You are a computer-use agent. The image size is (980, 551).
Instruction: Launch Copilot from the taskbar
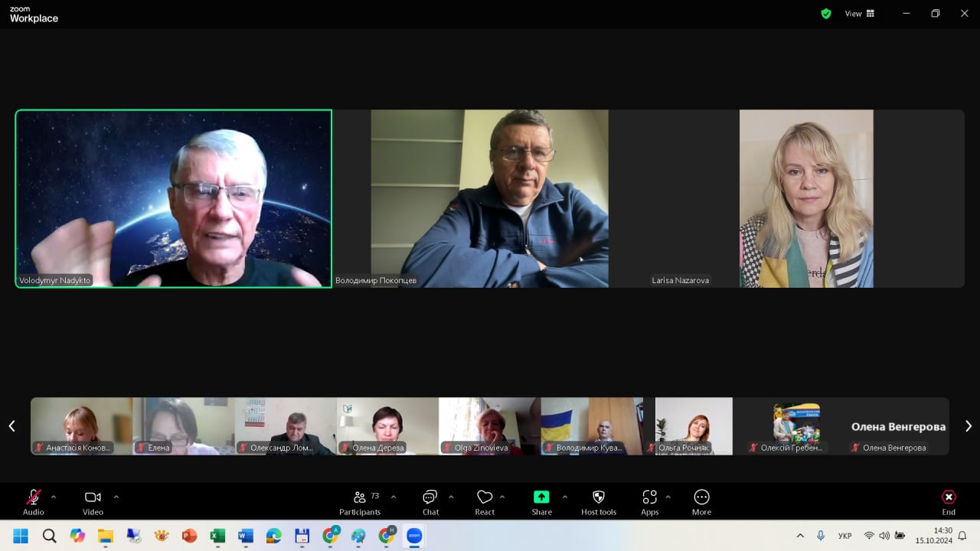[77, 536]
